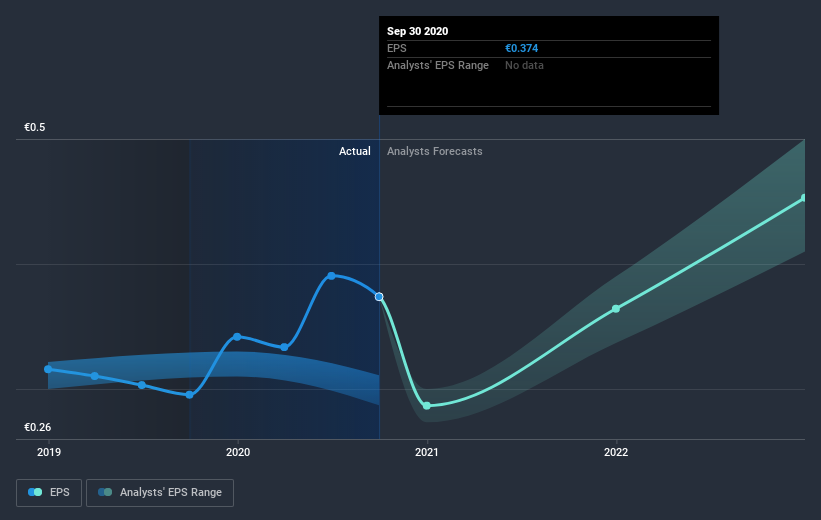
Task: Click the last forecast EPS point at chart's right edge
Action: [804, 198]
